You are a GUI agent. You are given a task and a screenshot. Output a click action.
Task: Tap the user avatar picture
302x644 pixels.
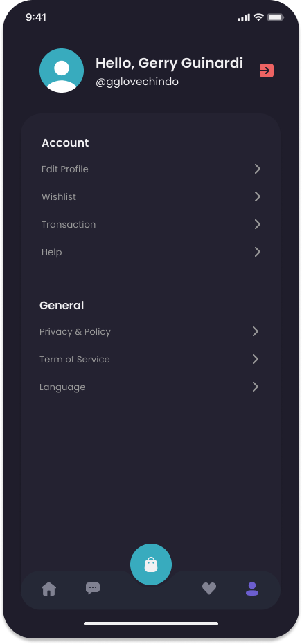62,71
